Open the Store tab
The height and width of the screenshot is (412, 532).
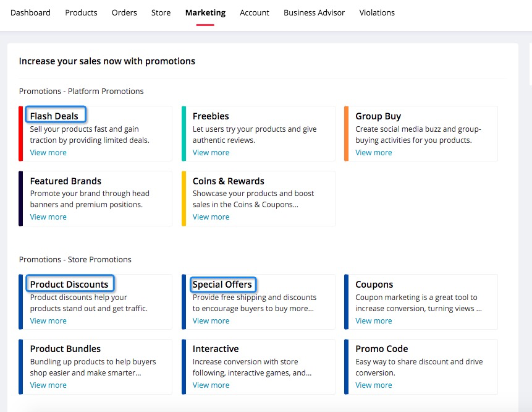coord(161,12)
